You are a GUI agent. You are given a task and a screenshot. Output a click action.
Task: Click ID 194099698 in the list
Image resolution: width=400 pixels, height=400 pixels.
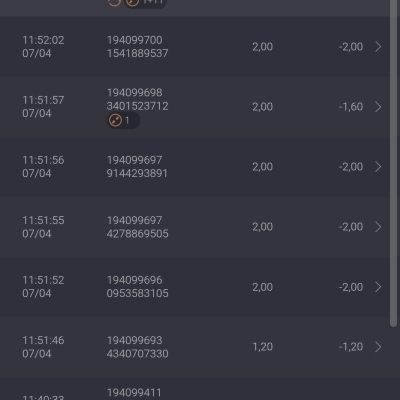tap(134, 93)
